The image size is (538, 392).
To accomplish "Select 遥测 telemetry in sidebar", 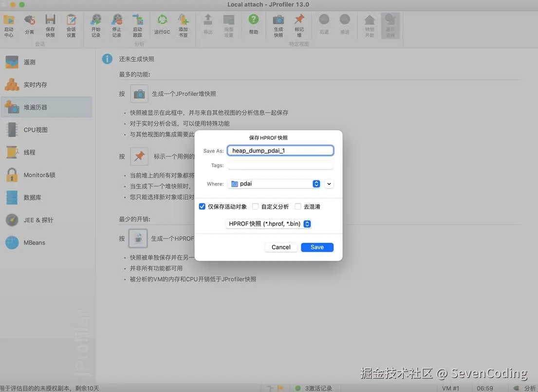I will pyautogui.click(x=46, y=62).
